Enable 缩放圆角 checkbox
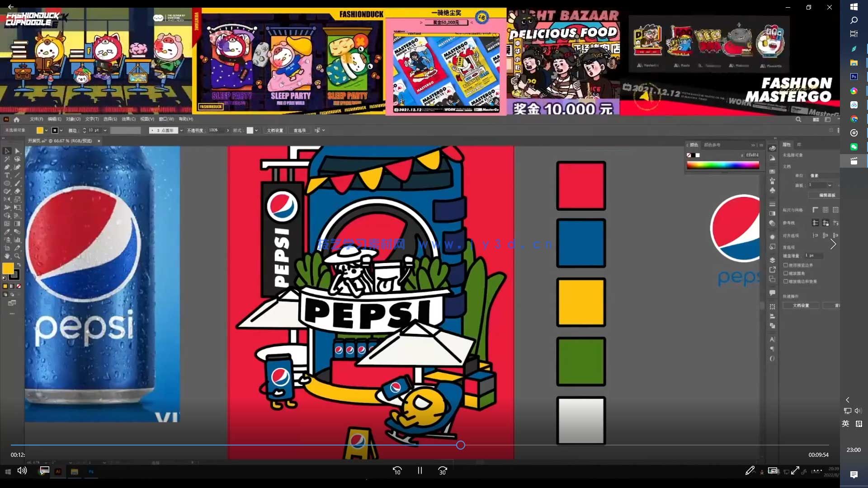 point(786,273)
